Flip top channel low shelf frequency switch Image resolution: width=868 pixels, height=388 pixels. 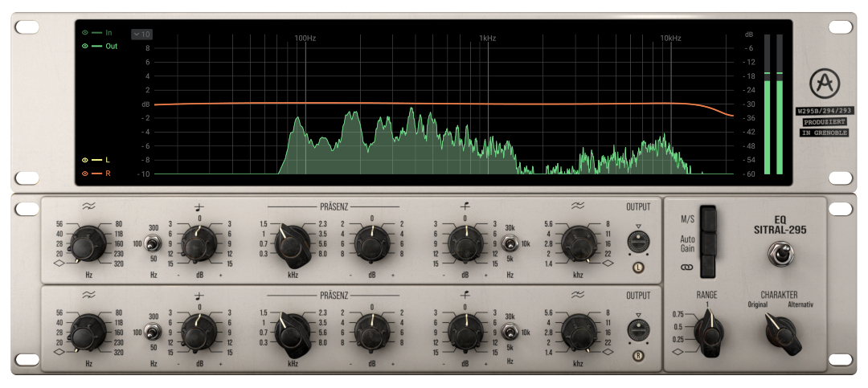[149, 243]
